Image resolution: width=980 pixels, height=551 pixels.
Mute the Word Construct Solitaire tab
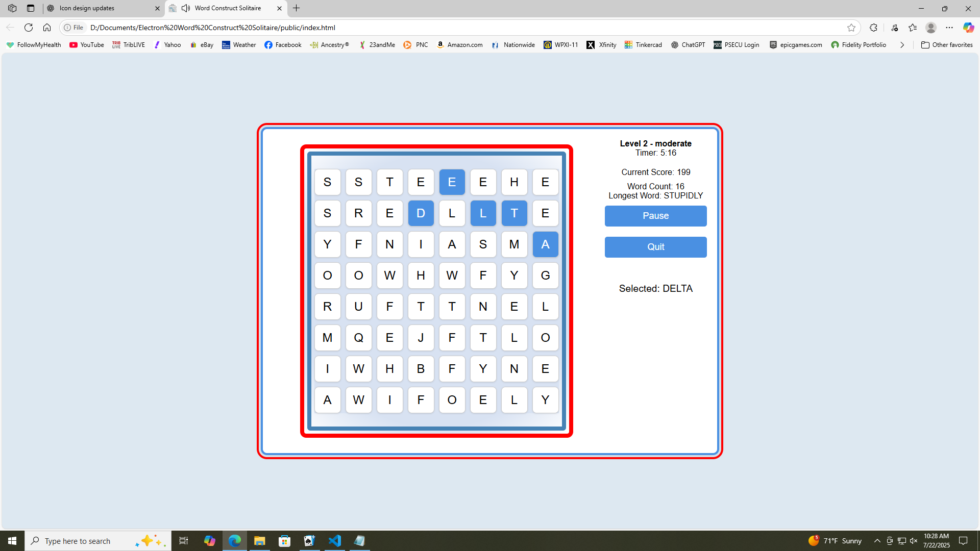[186, 8]
